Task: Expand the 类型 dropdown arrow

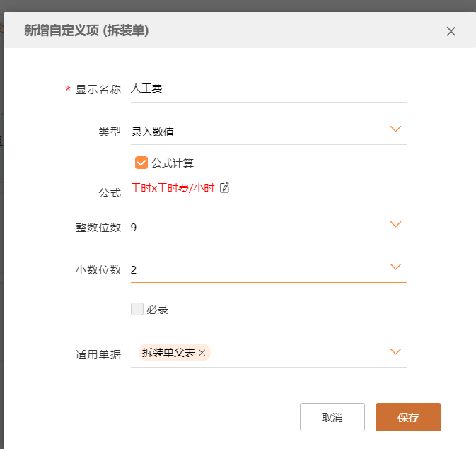Action: point(395,129)
